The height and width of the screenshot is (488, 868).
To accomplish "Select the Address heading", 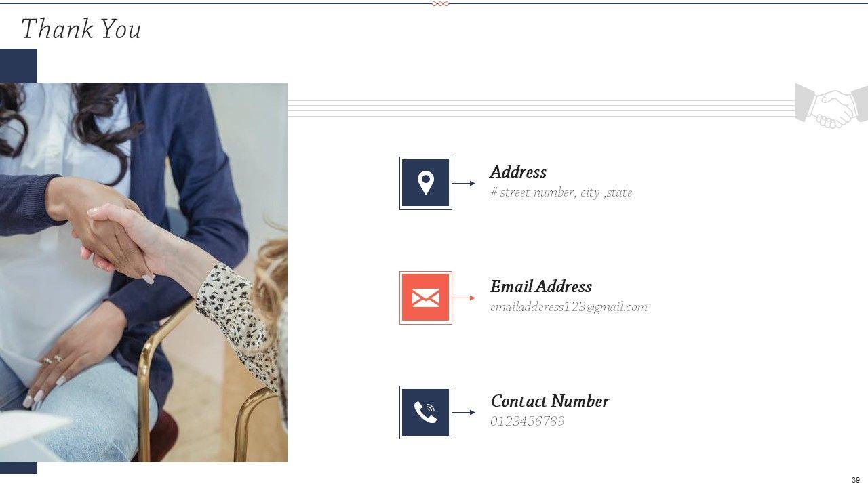I will click(518, 172).
